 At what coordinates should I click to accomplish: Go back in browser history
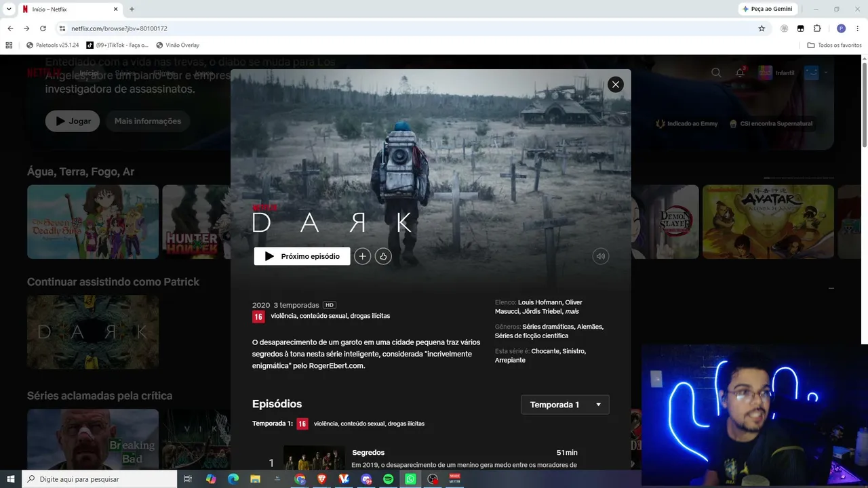coord(10,28)
